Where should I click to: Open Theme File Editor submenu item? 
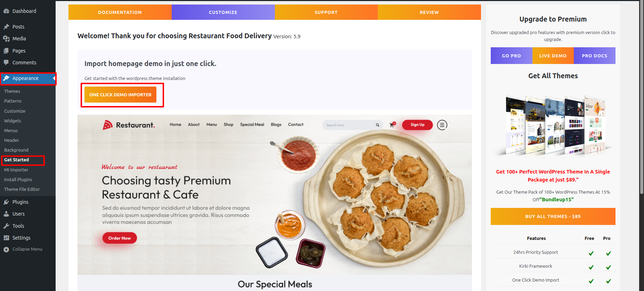pyautogui.click(x=22, y=189)
